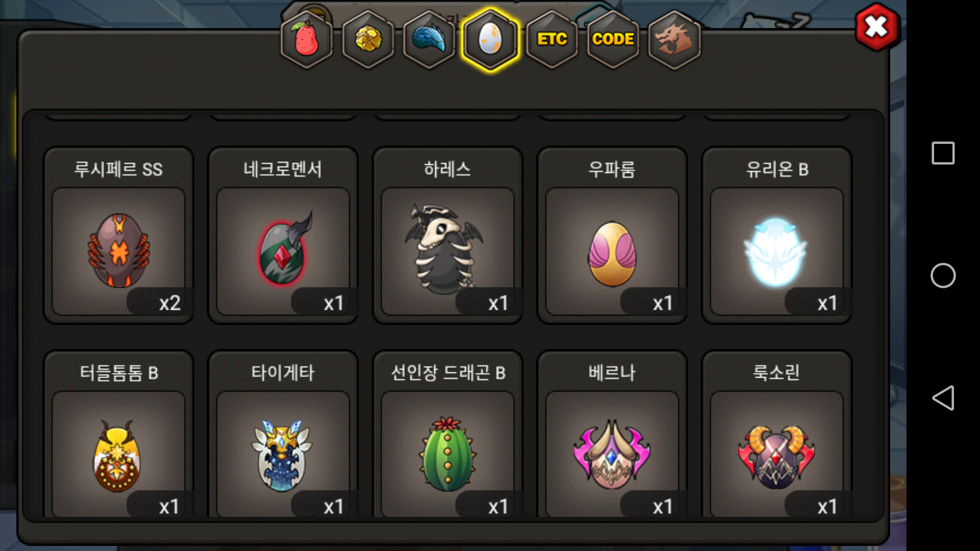Tap the Android home circle button
Screen dimensions: 980x551
(943, 275)
